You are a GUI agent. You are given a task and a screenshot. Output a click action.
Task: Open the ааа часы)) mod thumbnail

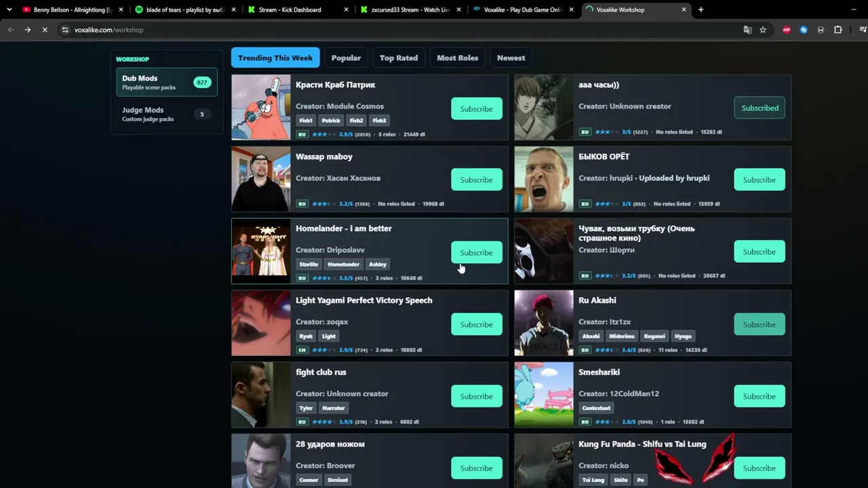544,107
